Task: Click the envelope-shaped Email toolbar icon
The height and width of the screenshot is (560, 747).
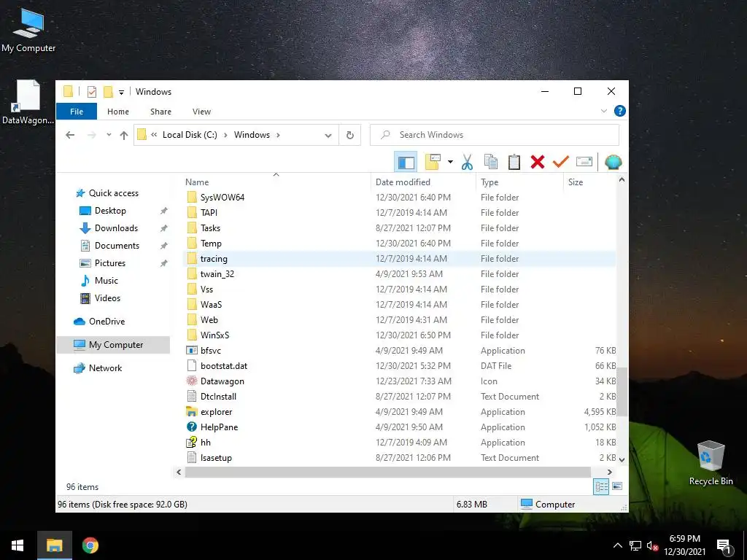Action: pyautogui.click(x=584, y=162)
